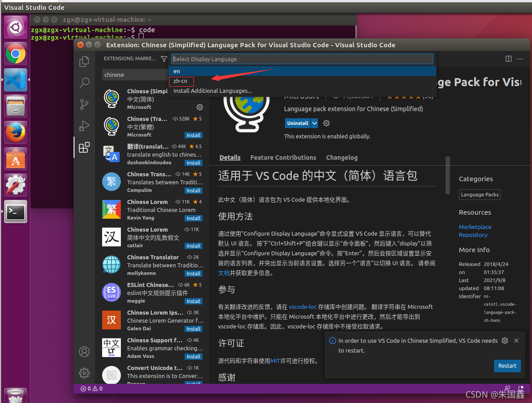Open the Search view in activity bar

tap(84, 83)
